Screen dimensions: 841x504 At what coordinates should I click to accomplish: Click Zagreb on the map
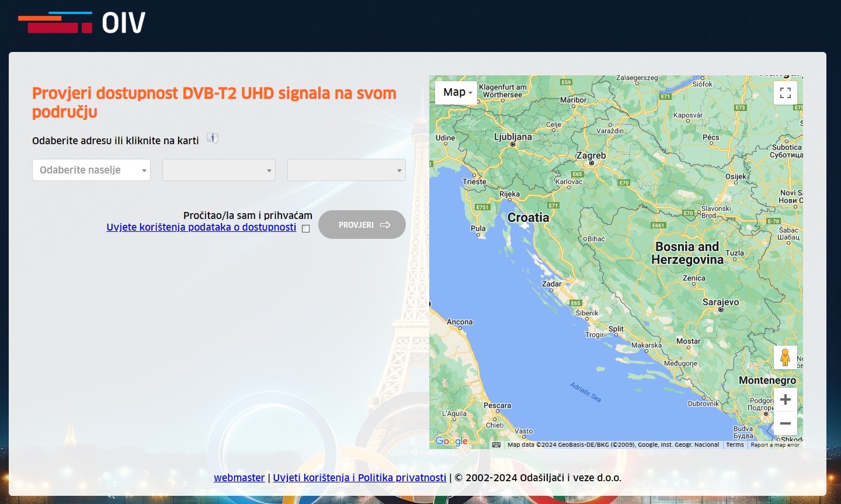click(591, 156)
